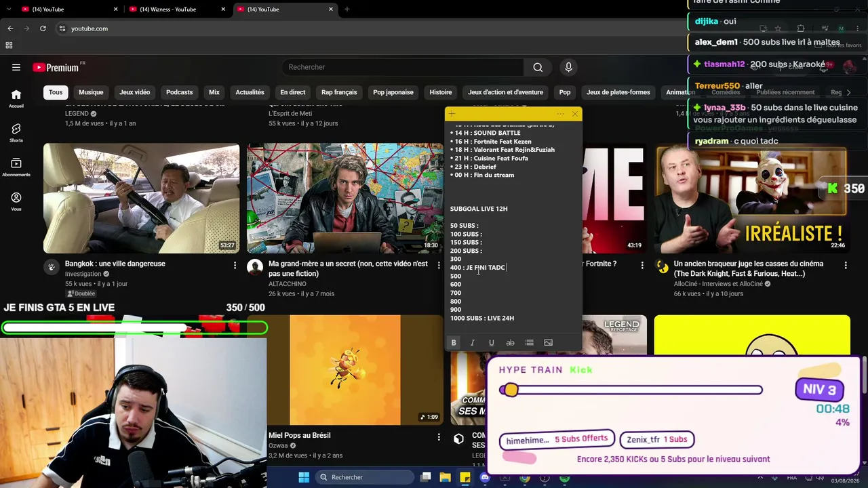Open Discord from the taskbar
The height and width of the screenshot is (488, 868).
coord(485,477)
